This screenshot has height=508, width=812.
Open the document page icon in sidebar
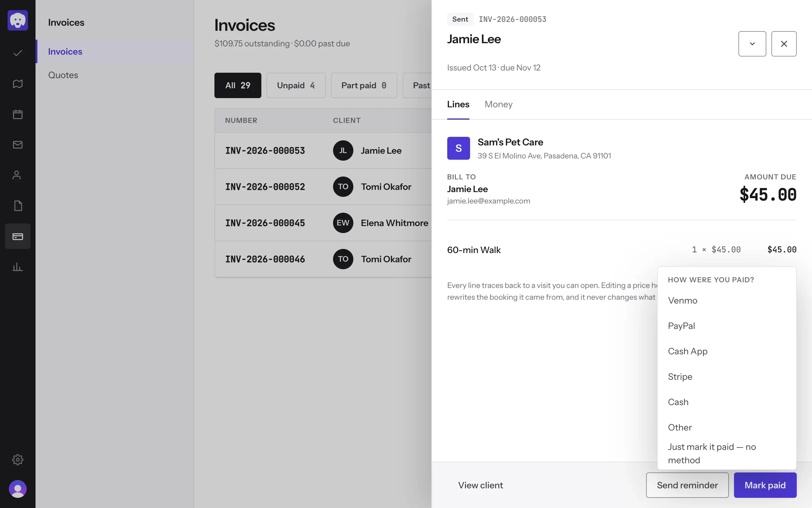(x=18, y=206)
